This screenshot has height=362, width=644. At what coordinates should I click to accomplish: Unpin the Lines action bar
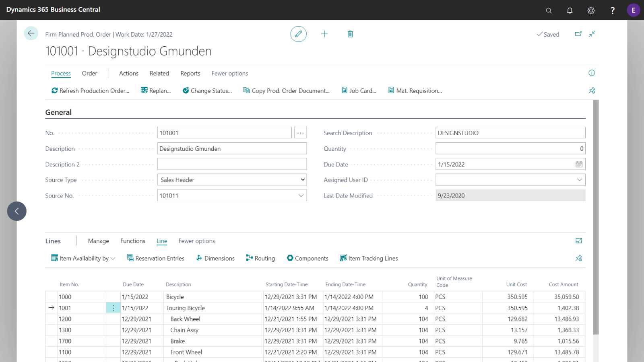578,258
